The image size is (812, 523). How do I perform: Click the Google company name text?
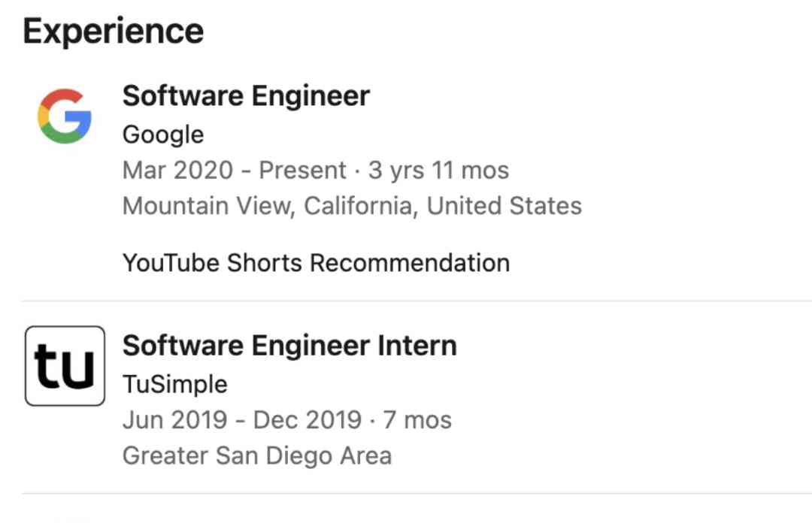click(163, 135)
